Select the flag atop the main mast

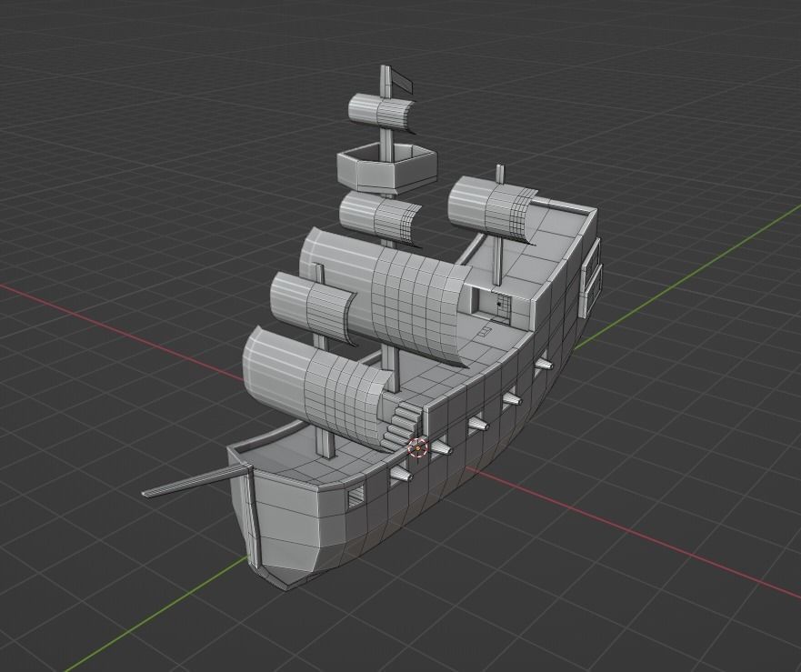click(401, 82)
